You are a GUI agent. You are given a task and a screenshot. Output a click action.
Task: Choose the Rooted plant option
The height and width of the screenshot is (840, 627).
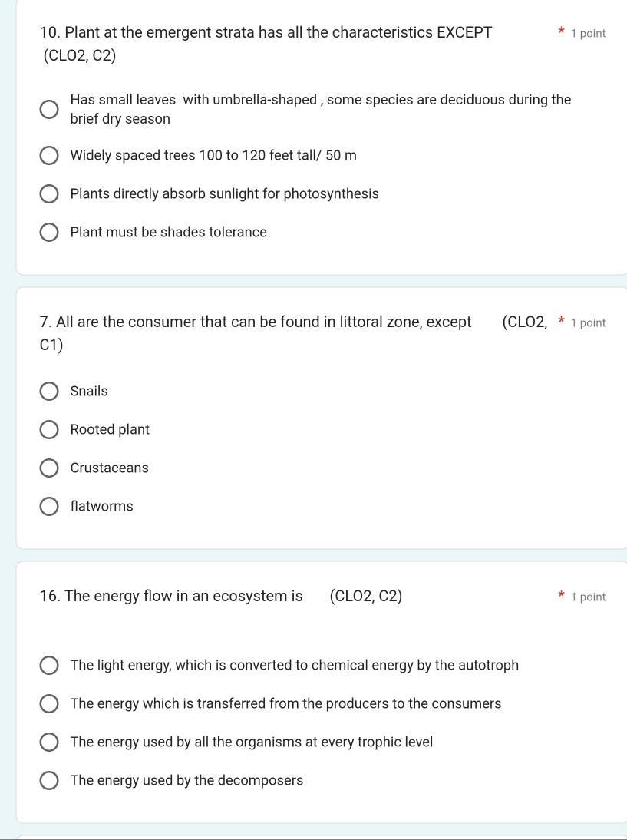pos(48,430)
